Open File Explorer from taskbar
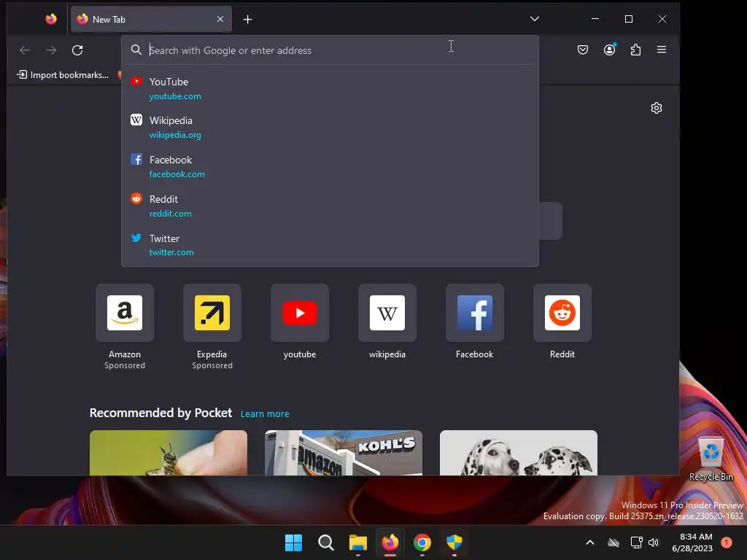The image size is (747, 560). click(357, 542)
